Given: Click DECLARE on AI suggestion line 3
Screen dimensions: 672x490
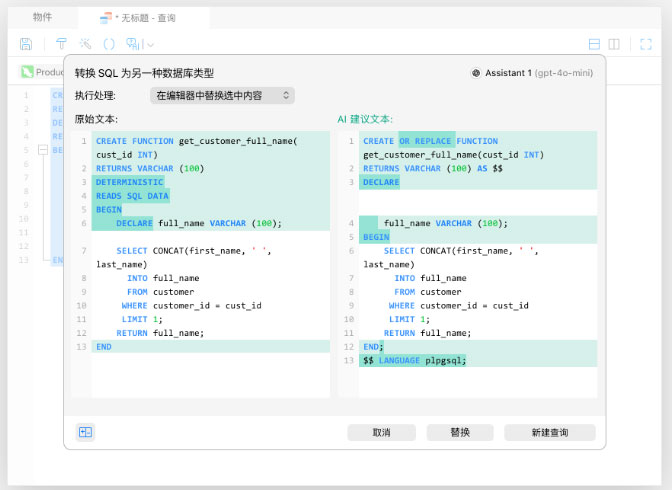Looking at the screenshot, I should [x=381, y=182].
